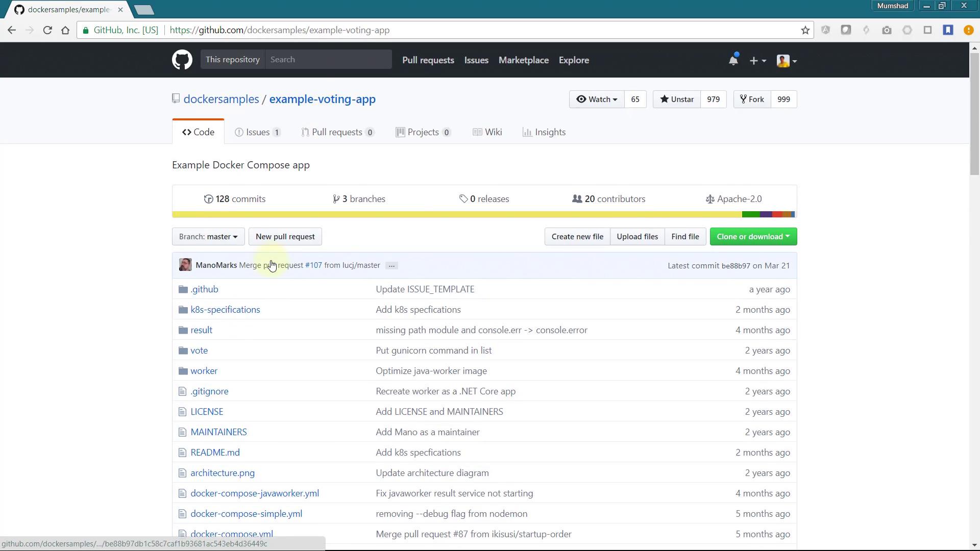Expand Clone or download menu
This screenshot has height=551, width=980.
coord(753,237)
